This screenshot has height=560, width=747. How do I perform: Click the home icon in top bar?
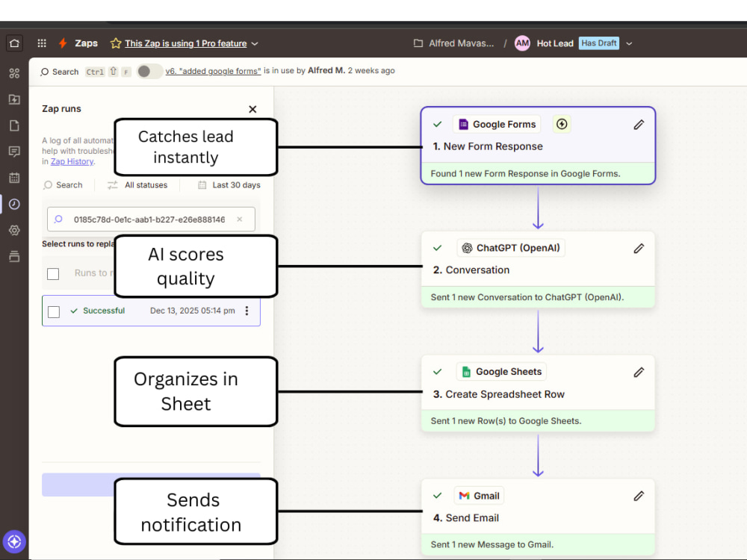(14, 43)
